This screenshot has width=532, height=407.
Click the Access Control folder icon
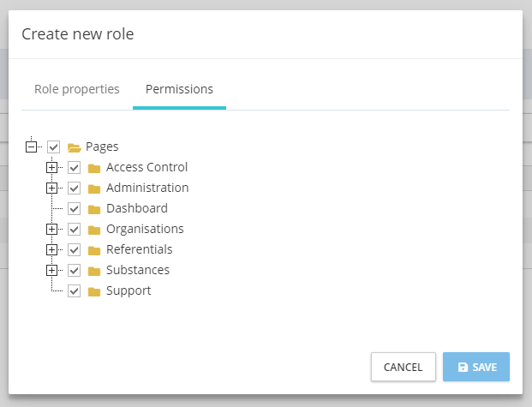(94, 168)
